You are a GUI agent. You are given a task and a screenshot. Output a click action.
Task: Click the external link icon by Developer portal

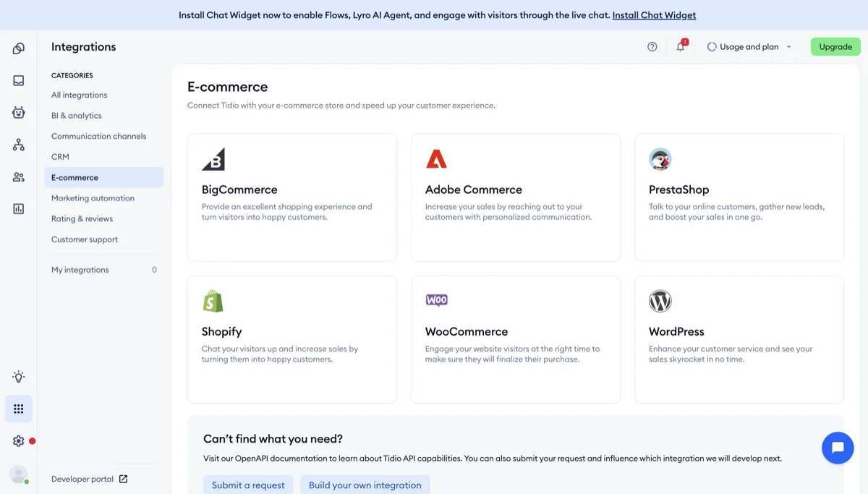(123, 479)
